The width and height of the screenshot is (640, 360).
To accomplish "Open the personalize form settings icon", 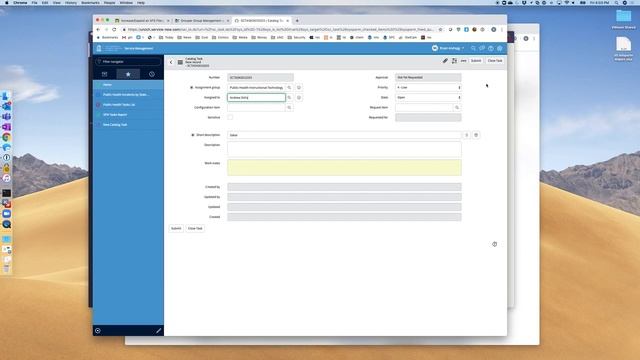I will [454, 61].
